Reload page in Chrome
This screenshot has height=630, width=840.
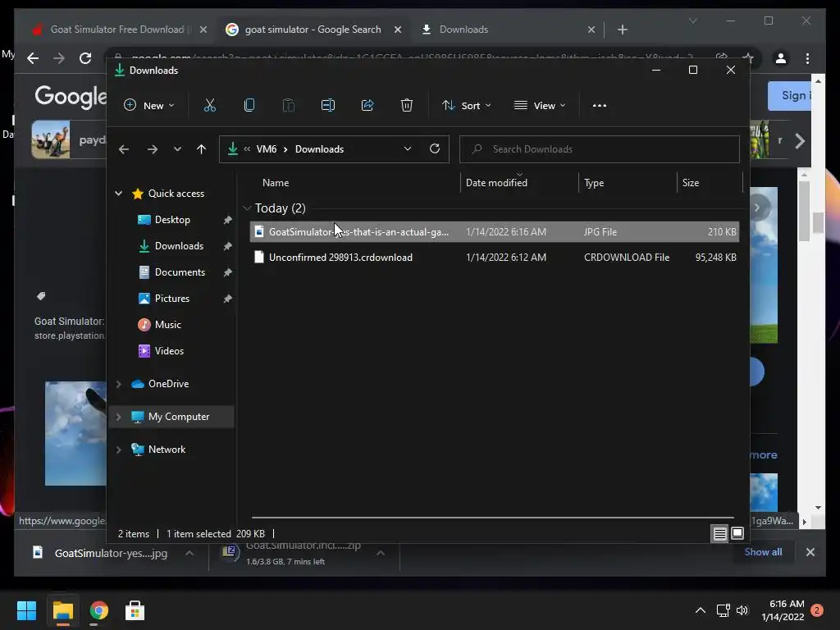coord(85,58)
